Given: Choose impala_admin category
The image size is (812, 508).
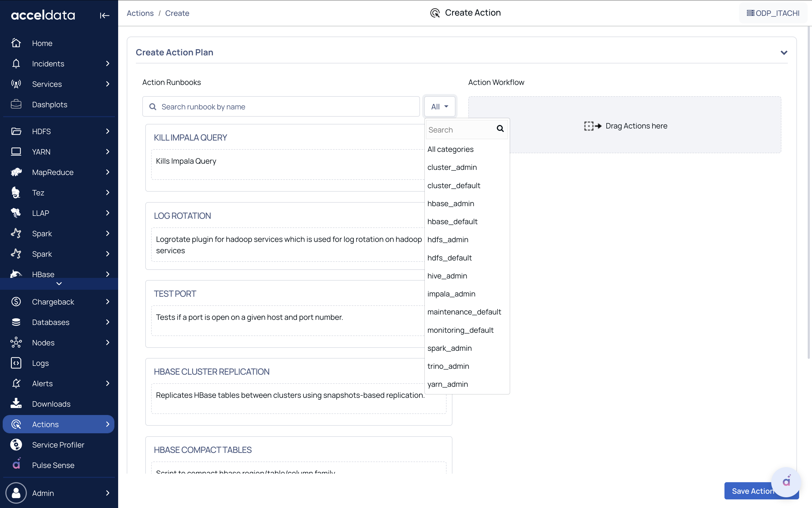Looking at the screenshot, I should pyautogui.click(x=467, y=294).
